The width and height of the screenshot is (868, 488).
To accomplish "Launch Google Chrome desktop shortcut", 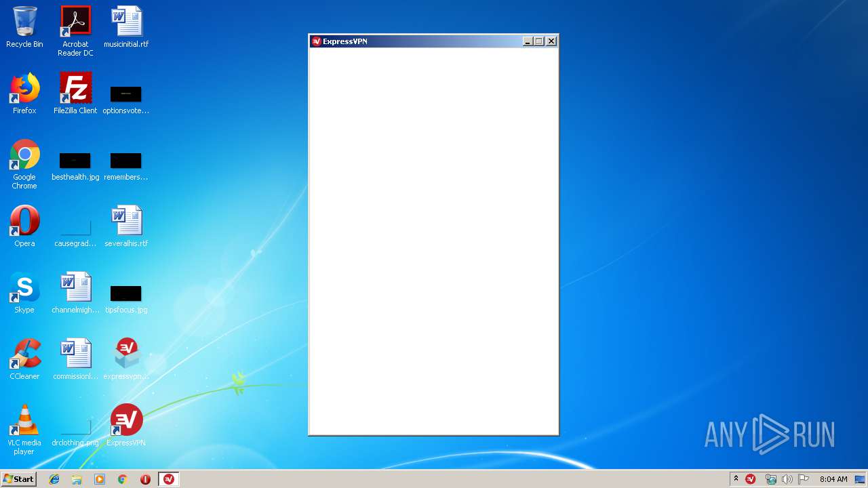I will (24, 165).
